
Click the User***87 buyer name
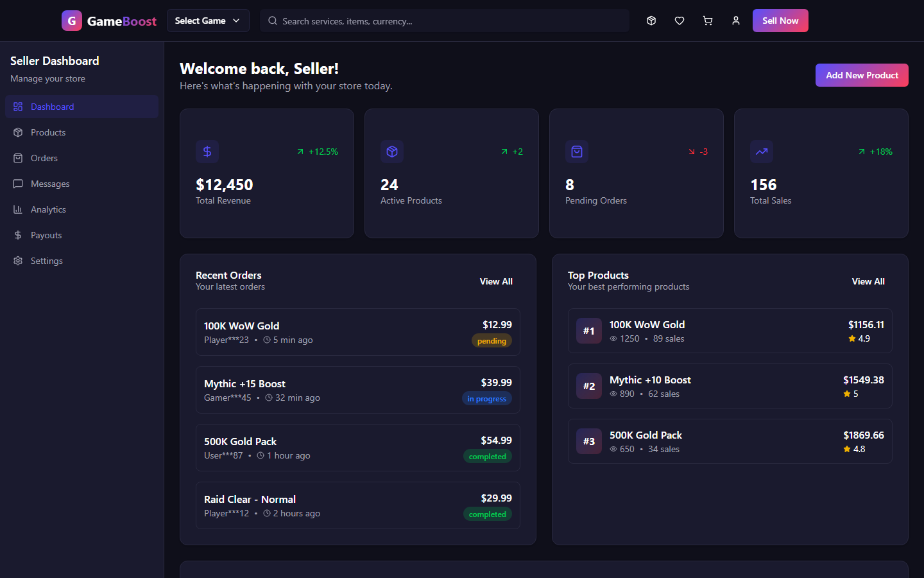[x=223, y=455]
